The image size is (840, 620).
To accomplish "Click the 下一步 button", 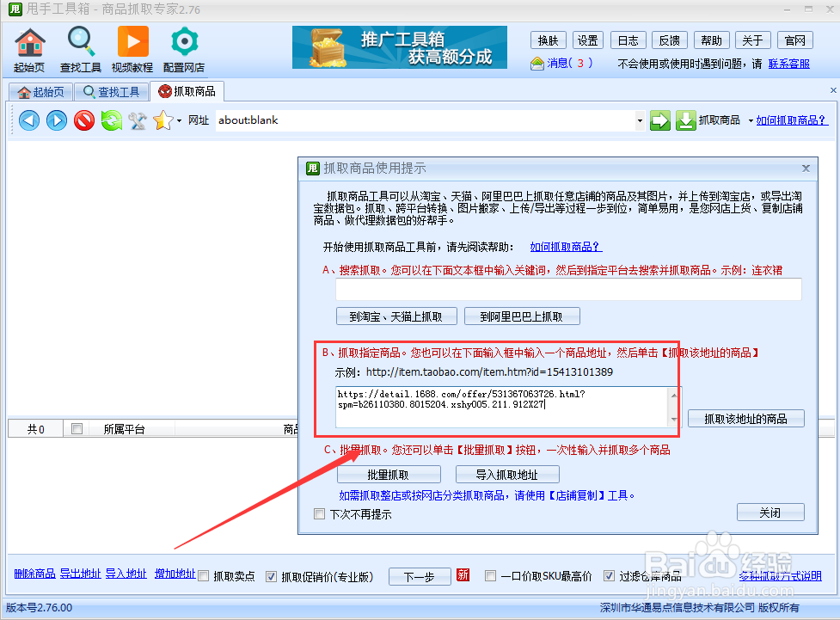I will tap(420, 577).
